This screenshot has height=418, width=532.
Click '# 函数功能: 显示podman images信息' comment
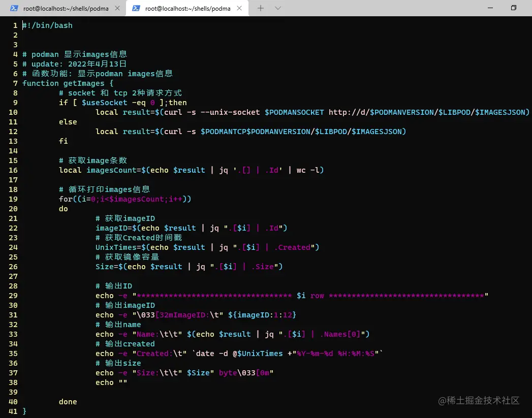point(98,74)
